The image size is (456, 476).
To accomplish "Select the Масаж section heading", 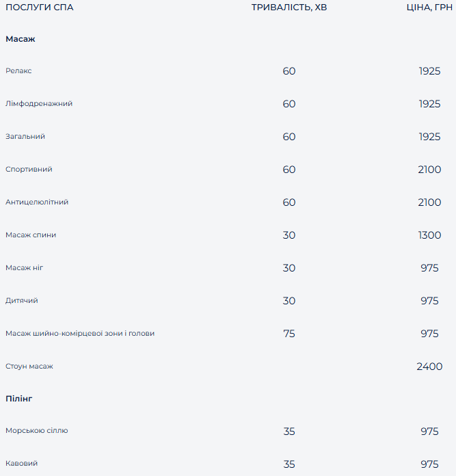I will click(21, 39).
